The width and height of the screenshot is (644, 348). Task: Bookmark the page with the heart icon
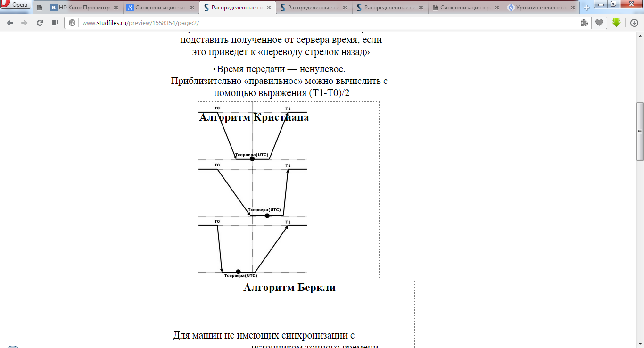pyautogui.click(x=599, y=23)
